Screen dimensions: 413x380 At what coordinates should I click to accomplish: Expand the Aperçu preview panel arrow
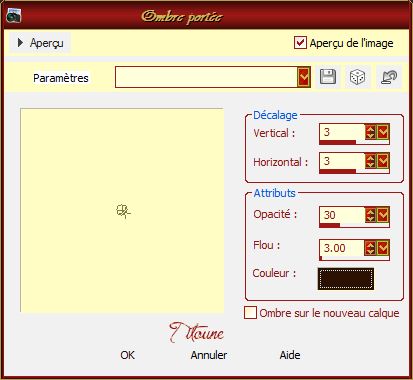click(x=20, y=43)
